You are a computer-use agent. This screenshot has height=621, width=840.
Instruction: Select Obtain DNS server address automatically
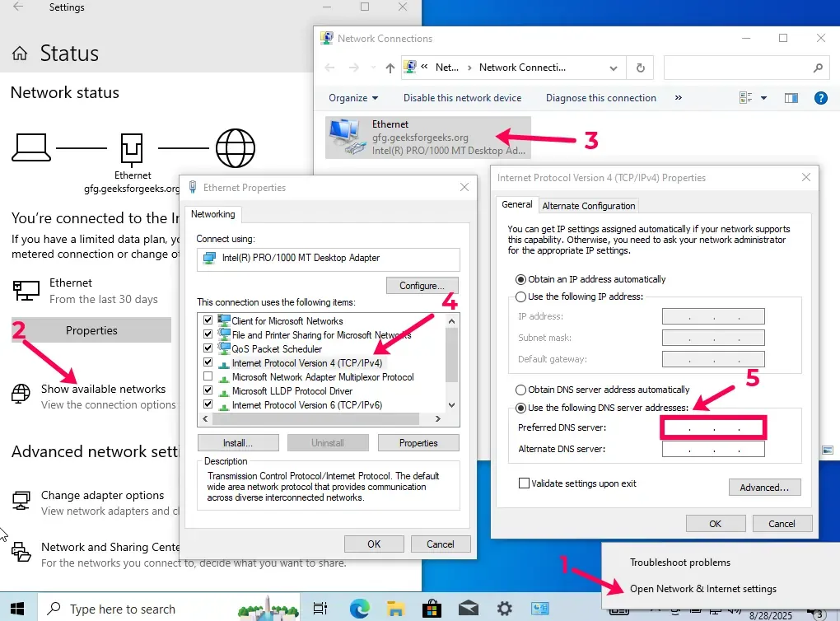pyautogui.click(x=520, y=390)
